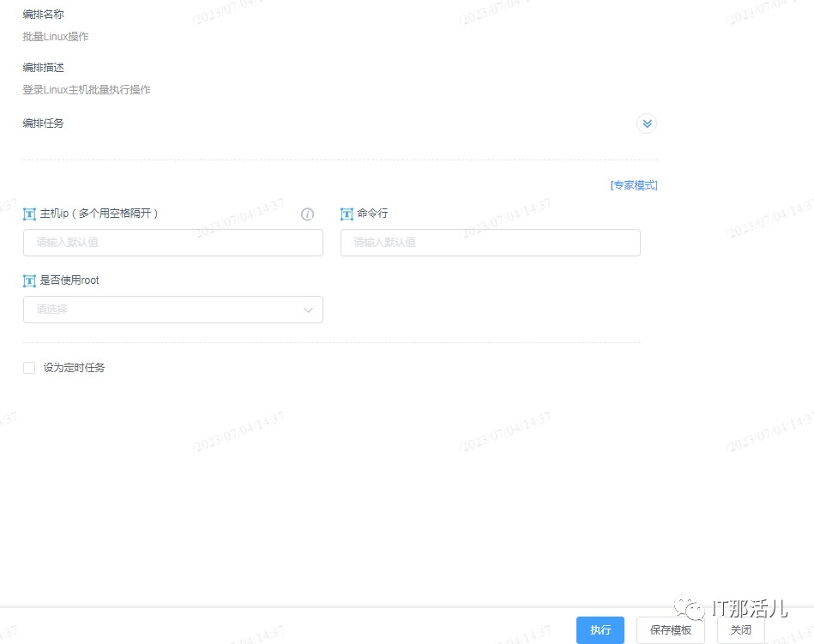Expand the 编排任务 double-chevron icon
The width and height of the screenshot is (814, 644).
tap(647, 123)
